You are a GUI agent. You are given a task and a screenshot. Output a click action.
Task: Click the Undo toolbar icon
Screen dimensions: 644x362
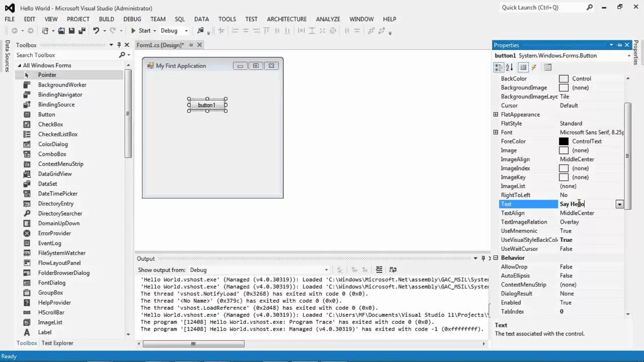pyautogui.click(x=96, y=31)
